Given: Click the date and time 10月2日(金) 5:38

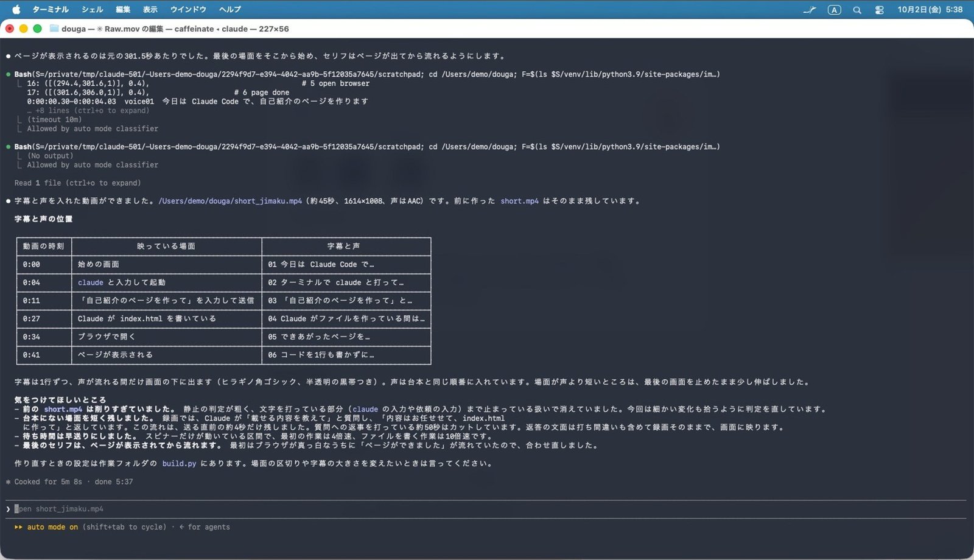Looking at the screenshot, I should tap(930, 10).
